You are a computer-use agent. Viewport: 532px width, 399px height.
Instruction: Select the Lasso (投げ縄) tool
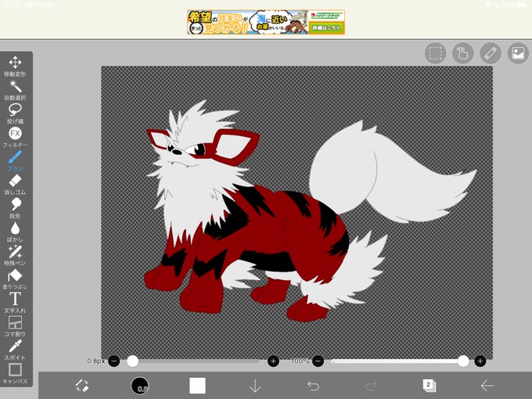(x=16, y=113)
